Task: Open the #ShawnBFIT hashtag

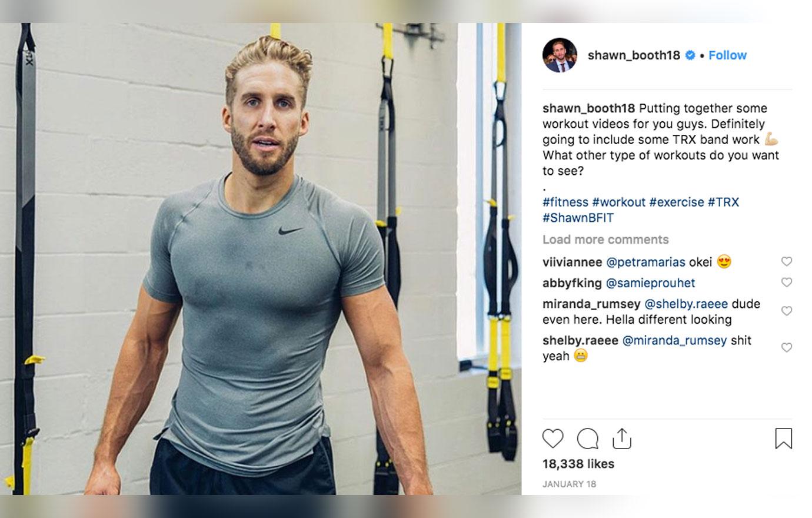Action: click(578, 218)
